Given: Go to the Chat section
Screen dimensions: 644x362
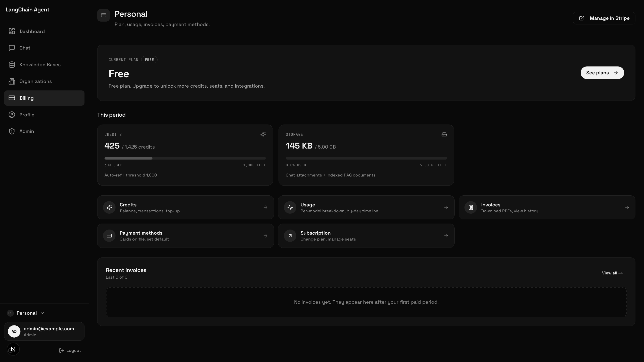Looking at the screenshot, I should click(x=44, y=48).
